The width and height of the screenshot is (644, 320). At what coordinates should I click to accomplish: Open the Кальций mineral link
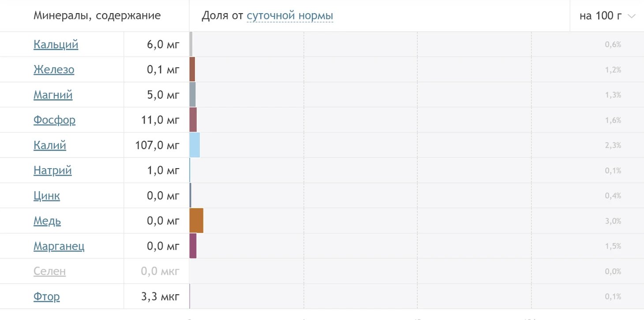point(56,45)
